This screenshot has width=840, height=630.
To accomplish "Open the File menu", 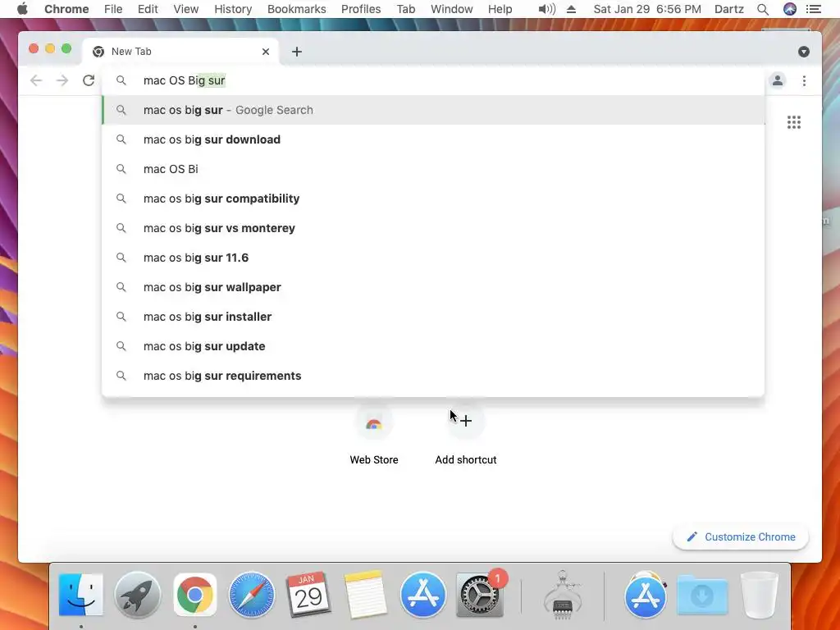I will 113,9.
